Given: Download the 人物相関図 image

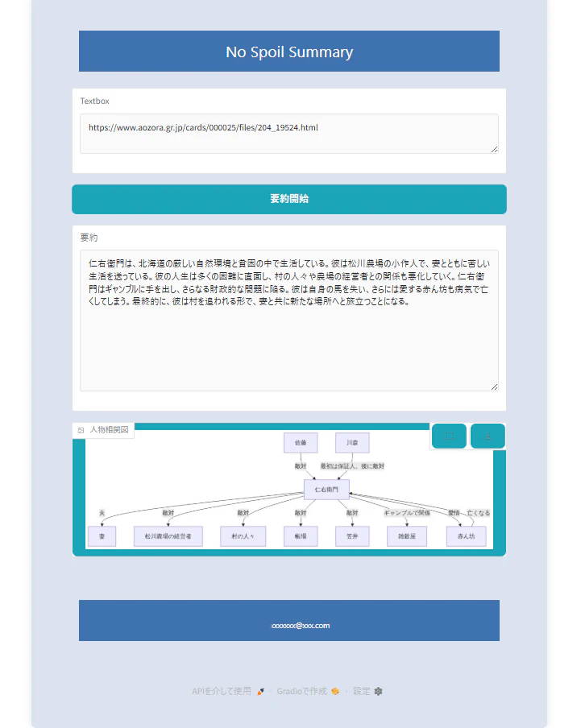Looking at the screenshot, I should (x=488, y=436).
